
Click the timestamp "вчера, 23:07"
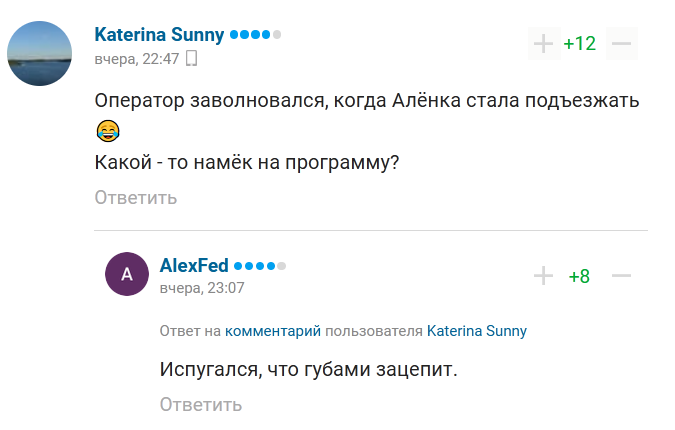[202, 287]
